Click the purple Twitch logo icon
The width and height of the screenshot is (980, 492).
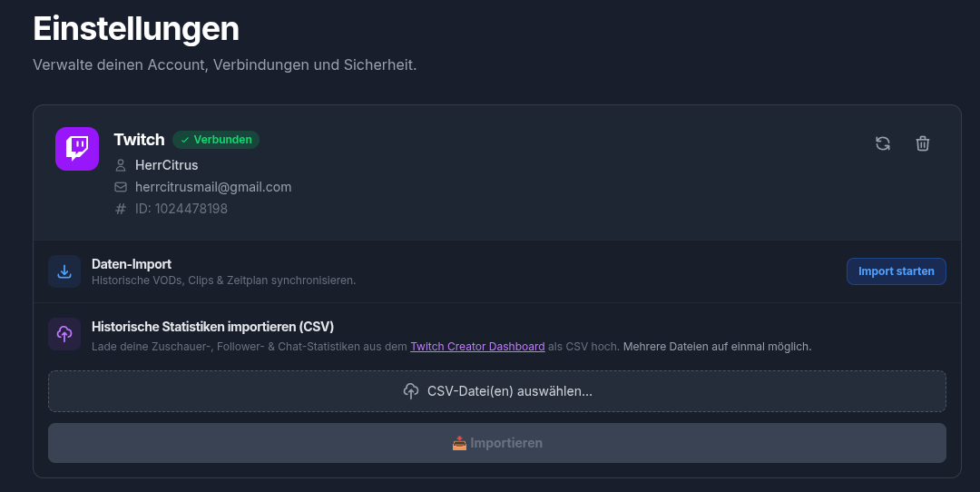(x=77, y=149)
